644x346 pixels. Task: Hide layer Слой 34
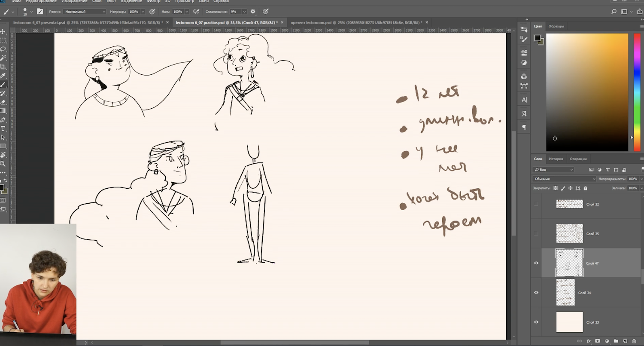coord(536,293)
